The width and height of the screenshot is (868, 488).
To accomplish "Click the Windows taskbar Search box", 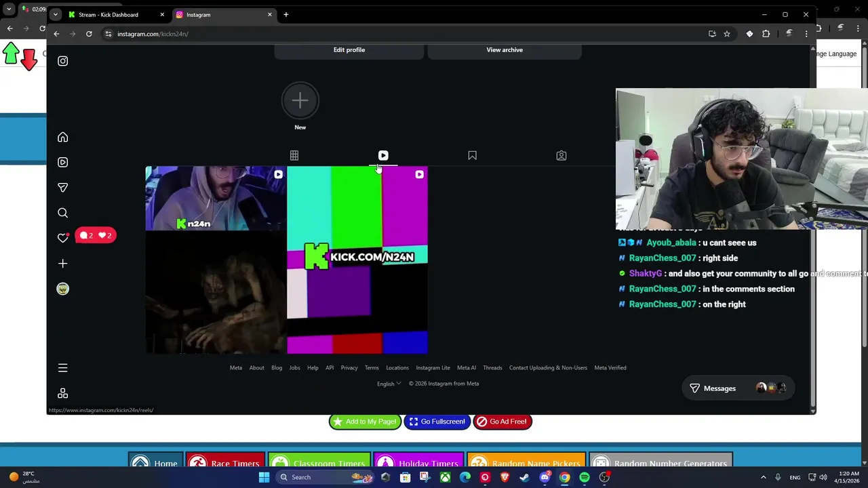I will pyautogui.click(x=326, y=477).
